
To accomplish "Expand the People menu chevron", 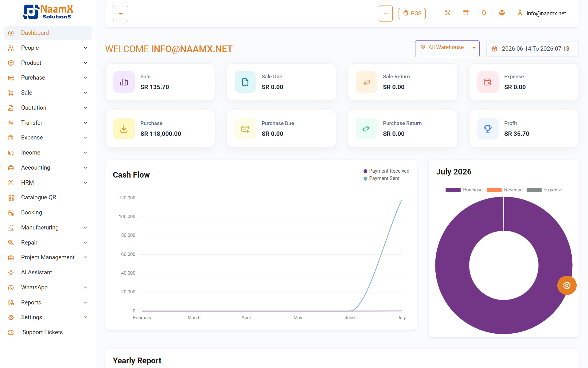I will tap(85, 48).
